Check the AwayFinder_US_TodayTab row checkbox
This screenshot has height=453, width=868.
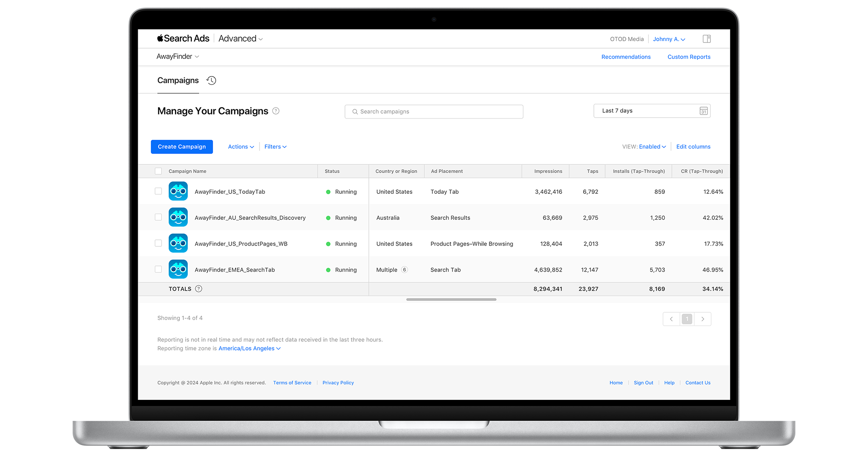(158, 191)
